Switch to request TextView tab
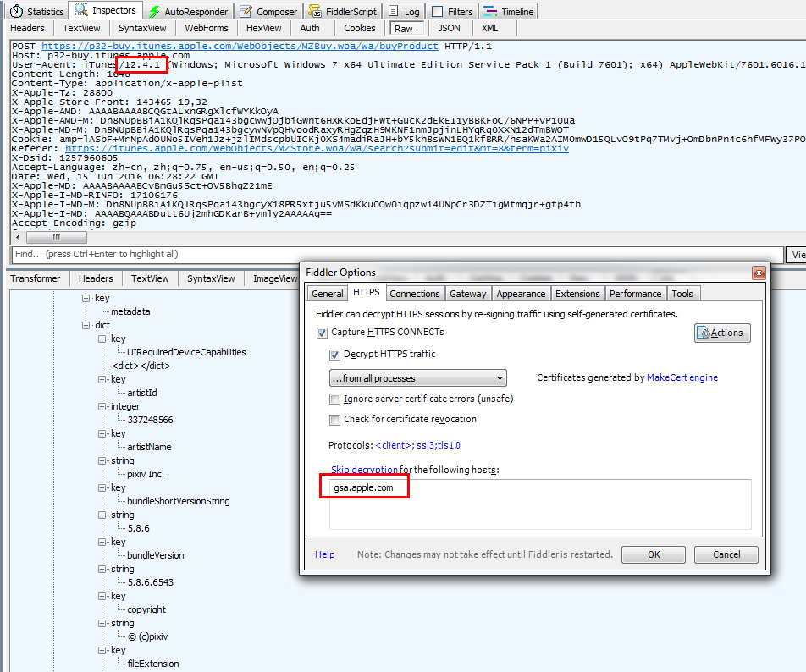The image size is (806, 672). pos(81,28)
